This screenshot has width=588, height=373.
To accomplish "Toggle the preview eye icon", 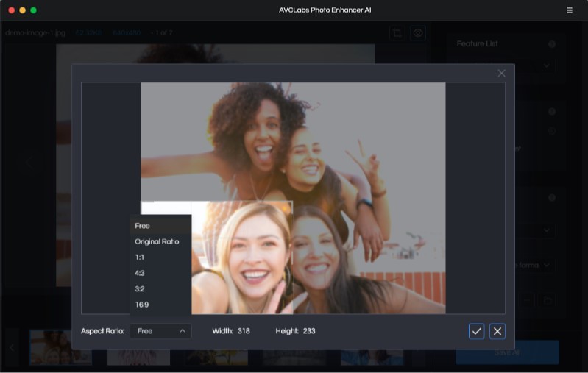I will click(418, 33).
